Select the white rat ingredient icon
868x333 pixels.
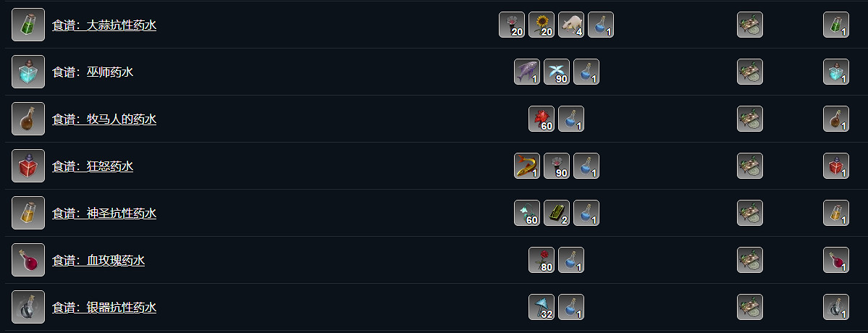point(571,25)
